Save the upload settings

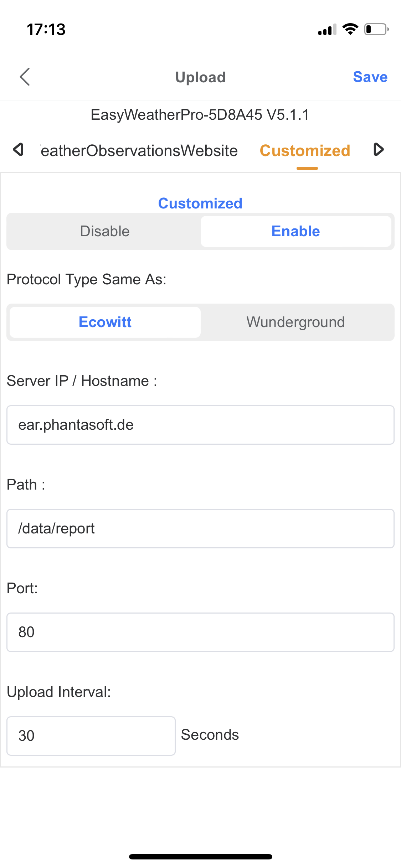click(x=370, y=77)
